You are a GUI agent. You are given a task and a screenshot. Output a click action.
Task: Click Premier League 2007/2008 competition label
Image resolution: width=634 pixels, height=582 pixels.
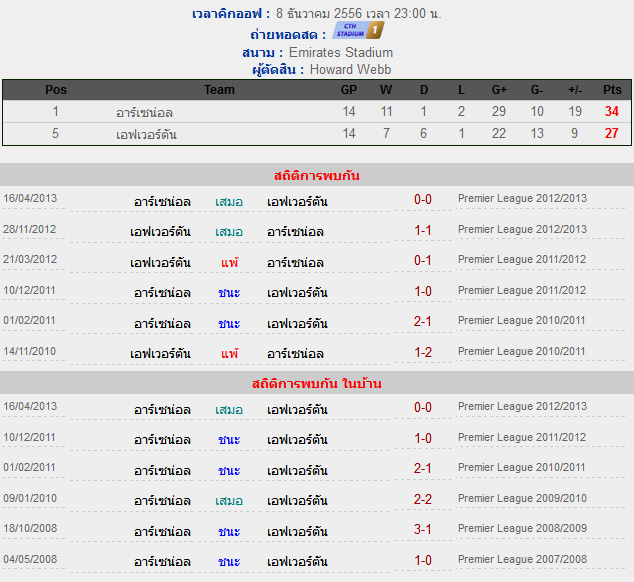click(x=522, y=559)
